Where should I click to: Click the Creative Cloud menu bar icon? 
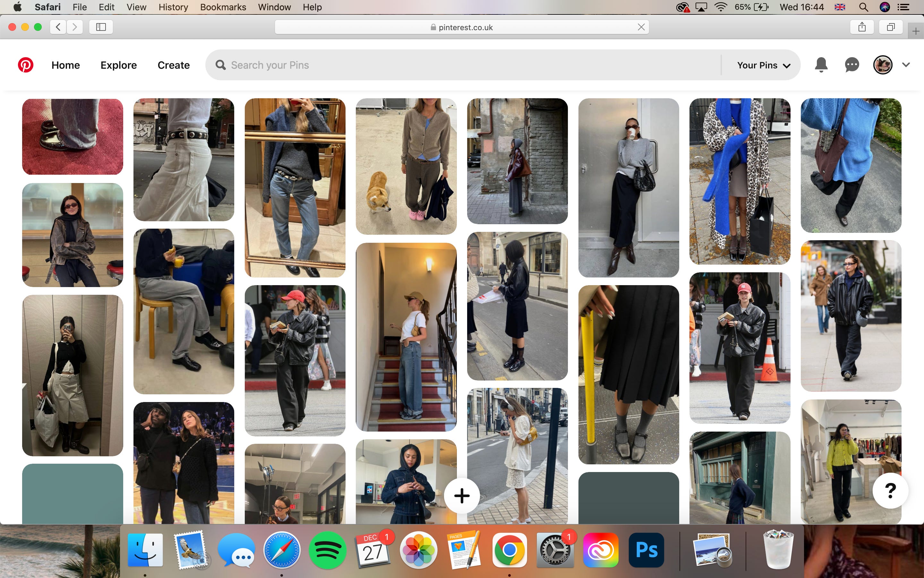(x=683, y=7)
